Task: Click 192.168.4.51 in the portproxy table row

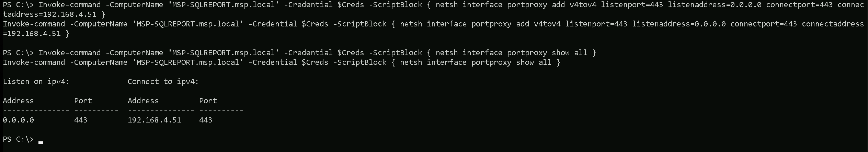Action: (154, 120)
